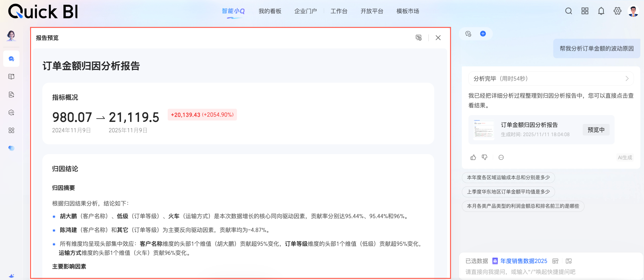Screen dimensions: 644x280
Task: Open the notifications bell icon
Action: (x=601, y=11)
